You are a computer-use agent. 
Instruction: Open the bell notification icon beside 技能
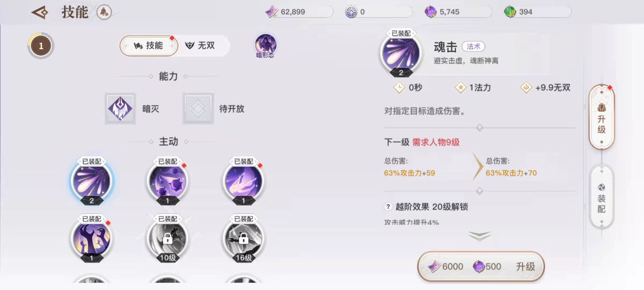point(104,12)
